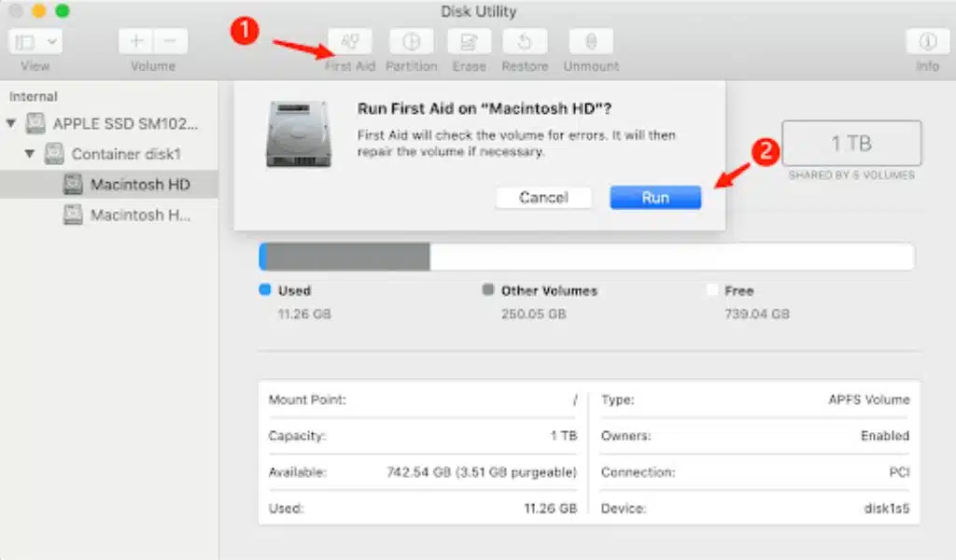This screenshot has height=560, width=956.
Task: Select the truncated Macintosh H... volume
Action: [x=139, y=216]
